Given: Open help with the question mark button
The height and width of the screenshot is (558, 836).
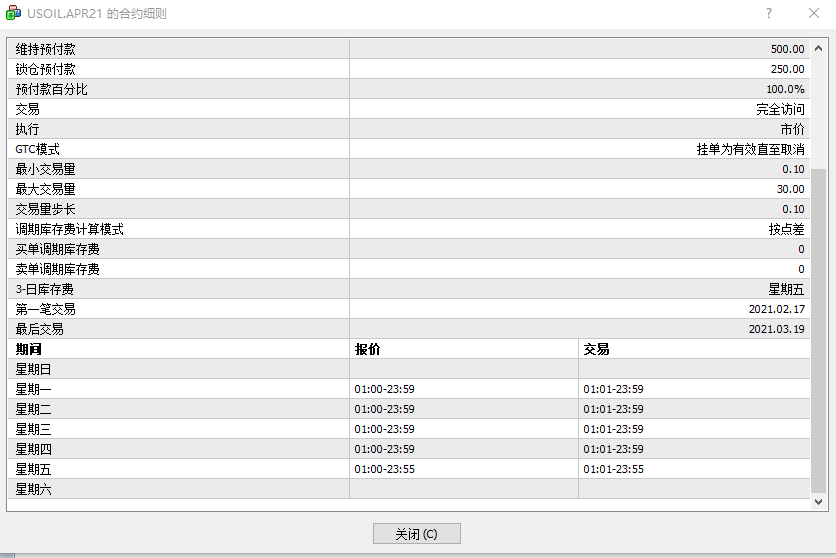Looking at the screenshot, I should coord(769,14).
